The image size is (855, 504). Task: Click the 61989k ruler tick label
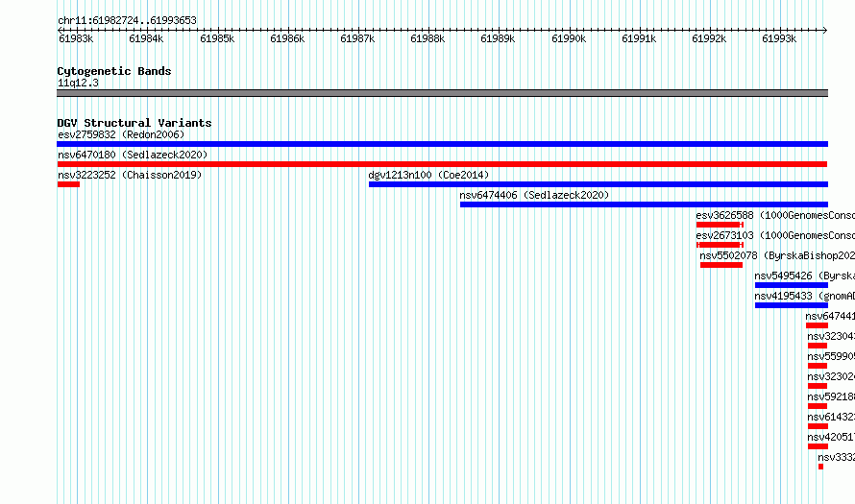click(x=498, y=38)
